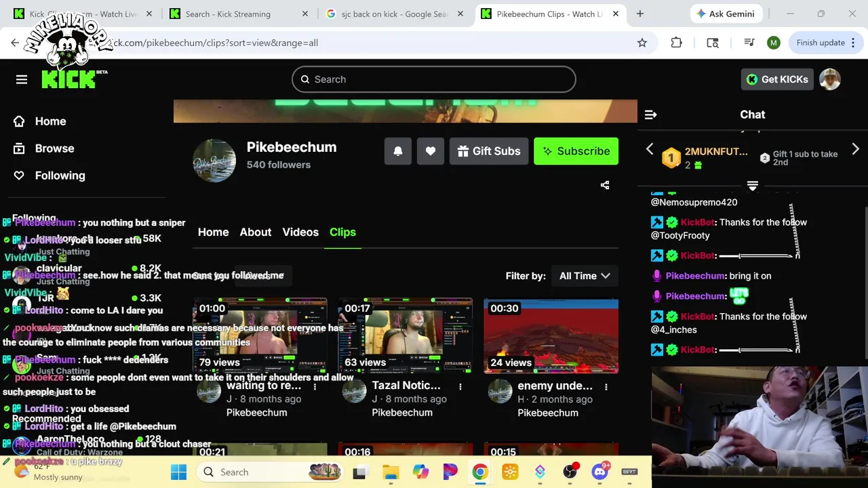Click the Subscribe button

576,151
